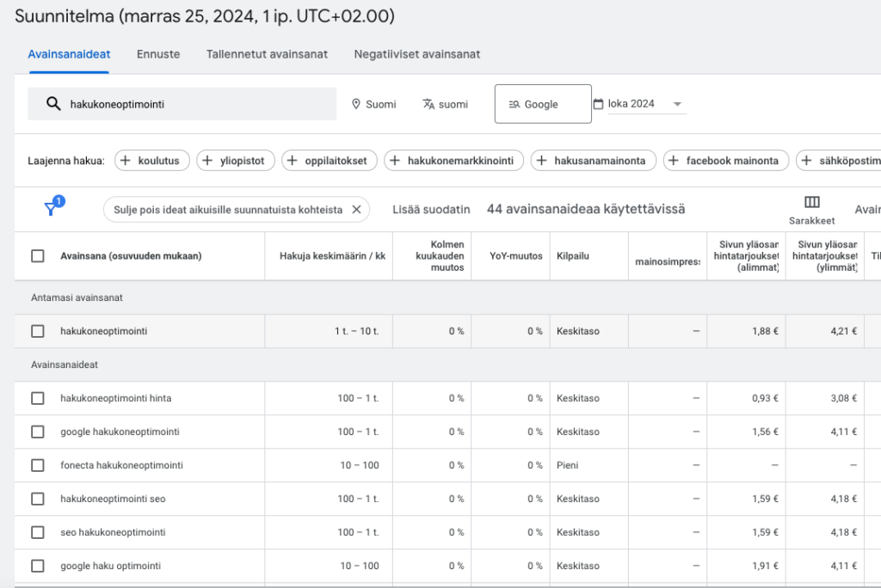This screenshot has width=881, height=588.
Task: Sort by Hakuja keskimäärin / kk column
Action: click(332, 255)
